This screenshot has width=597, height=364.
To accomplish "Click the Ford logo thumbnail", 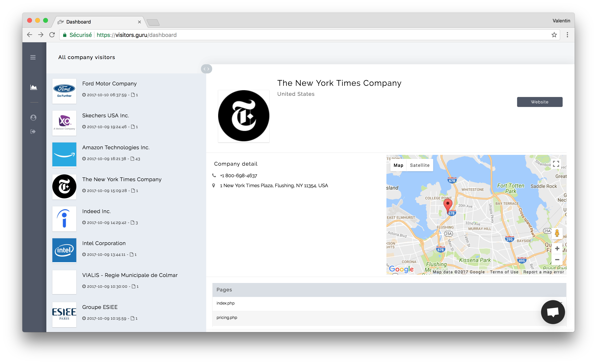I will [64, 91].
